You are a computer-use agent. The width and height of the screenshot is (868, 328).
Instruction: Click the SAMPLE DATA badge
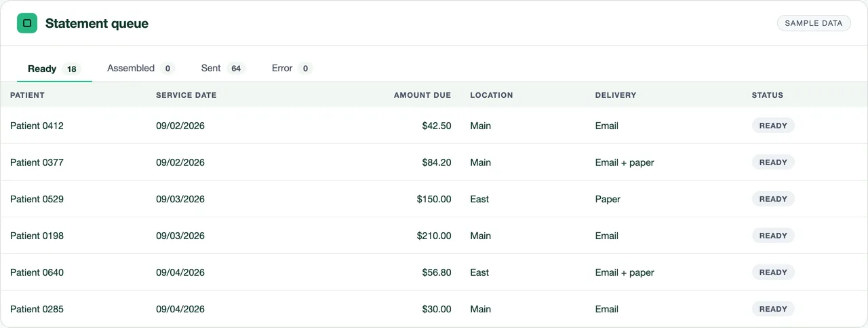click(814, 23)
